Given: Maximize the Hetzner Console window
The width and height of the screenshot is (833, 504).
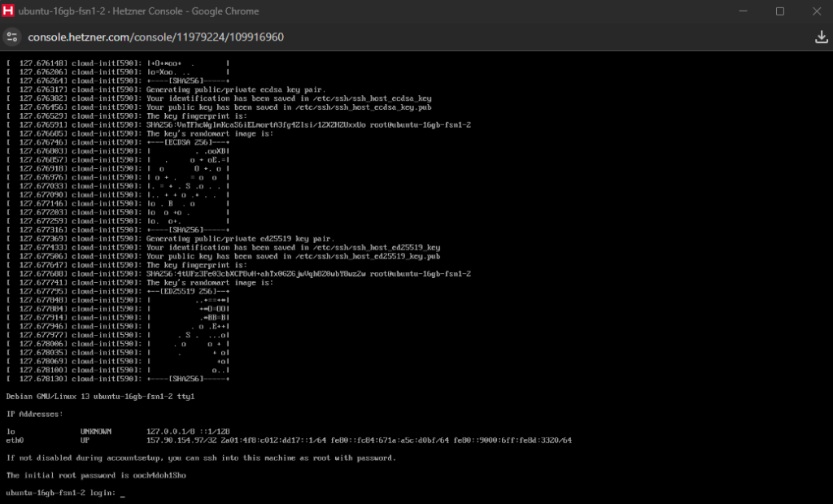Looking at the screenshot, I should tap(779, 11).
